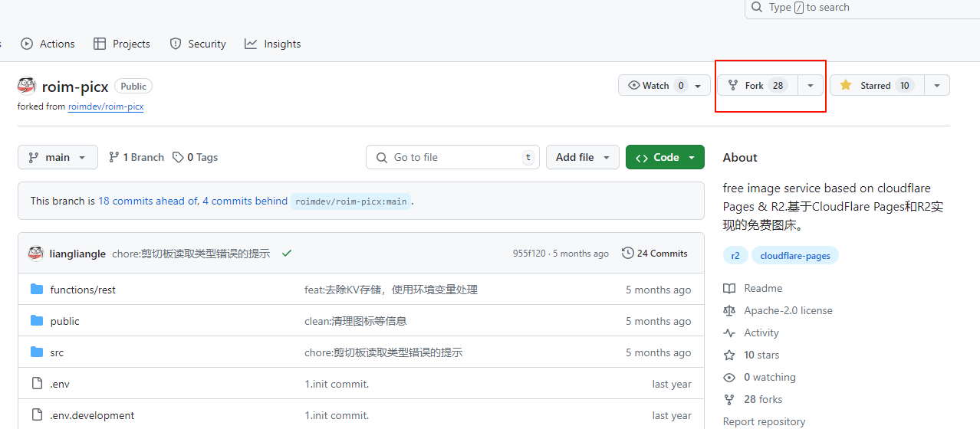This screenshot has height=429, width=980.
Task: Expand the fork options dropdown arrow
Action: coord(811,86)
